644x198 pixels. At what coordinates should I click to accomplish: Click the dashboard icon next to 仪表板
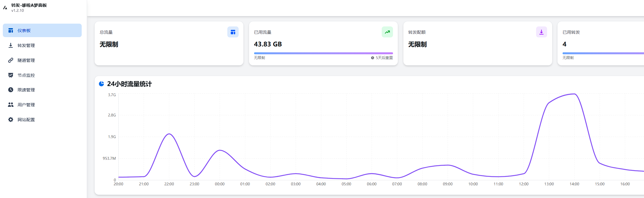pyautogui.click(x=11, y=30)
